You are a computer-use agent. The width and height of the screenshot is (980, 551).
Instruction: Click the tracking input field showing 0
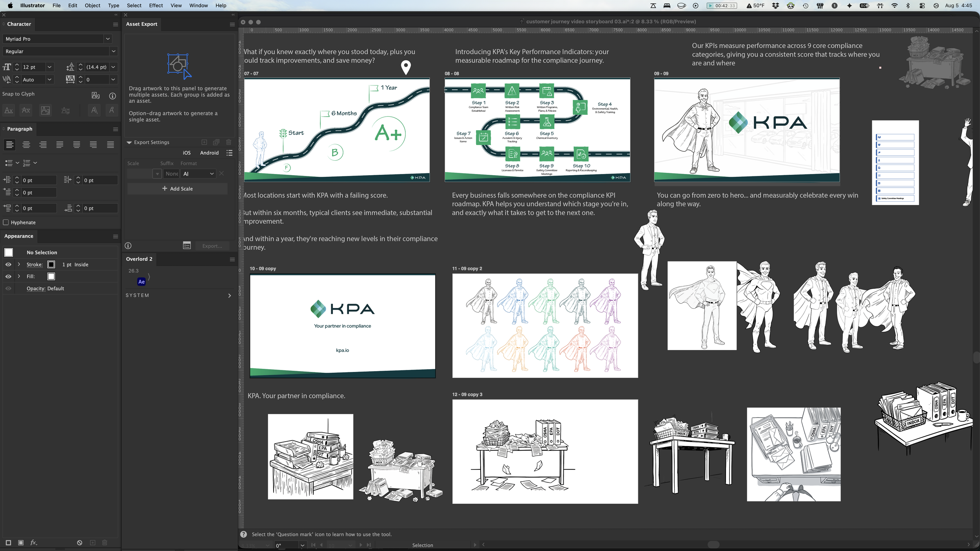[97, 80]
